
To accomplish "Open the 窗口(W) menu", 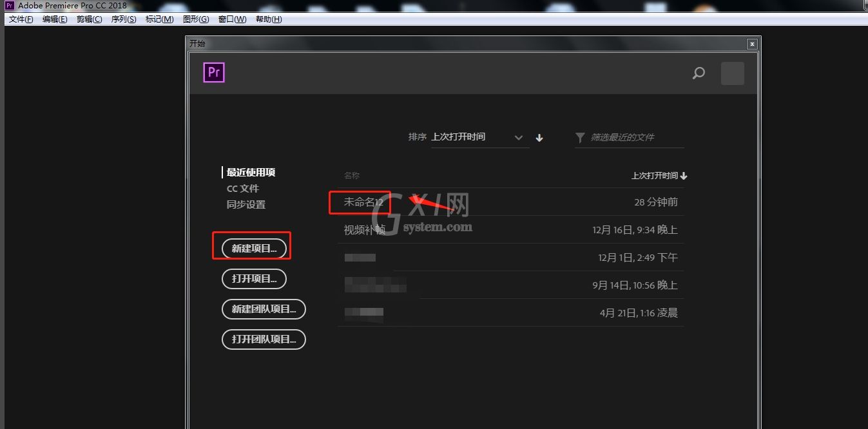I will 232,19.
